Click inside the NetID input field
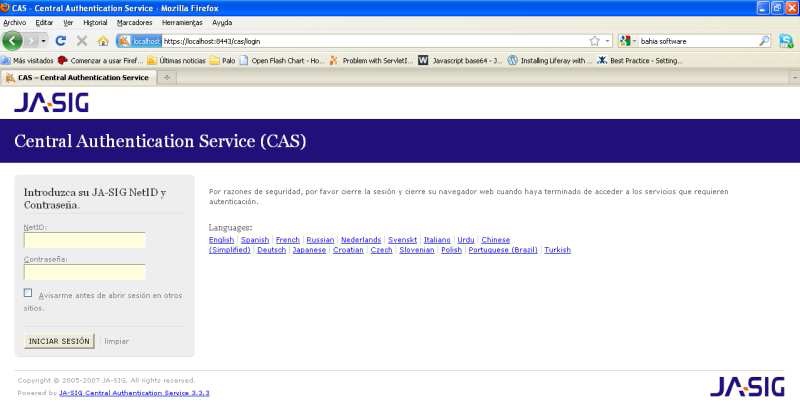The image size is (800, 417). (85, 240)
